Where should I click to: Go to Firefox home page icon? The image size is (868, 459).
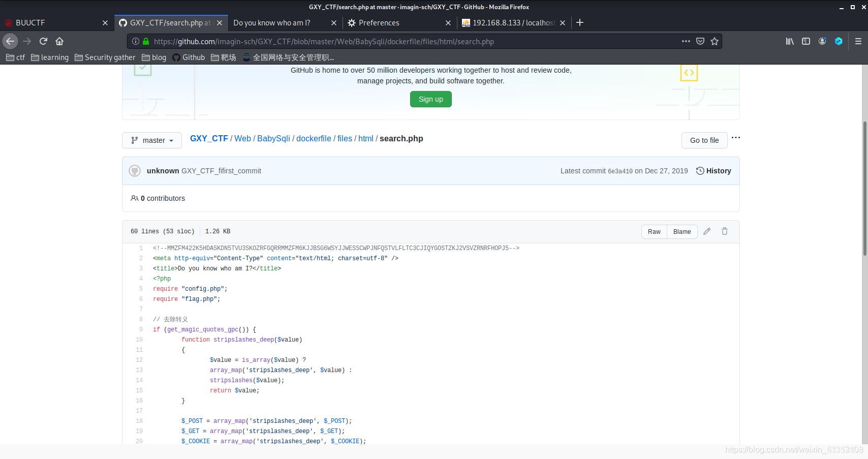[59, 41]
